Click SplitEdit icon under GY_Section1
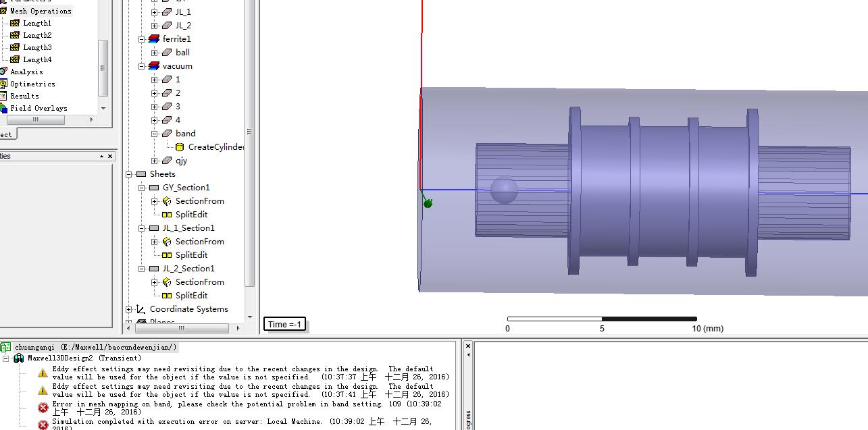Screen dimensions: 868x430 click(167, 215)
